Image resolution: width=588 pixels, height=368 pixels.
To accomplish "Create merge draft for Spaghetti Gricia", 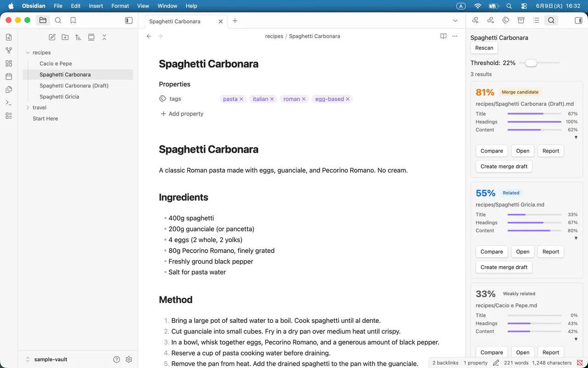I will pyautogui.click(x=504, y=267).
